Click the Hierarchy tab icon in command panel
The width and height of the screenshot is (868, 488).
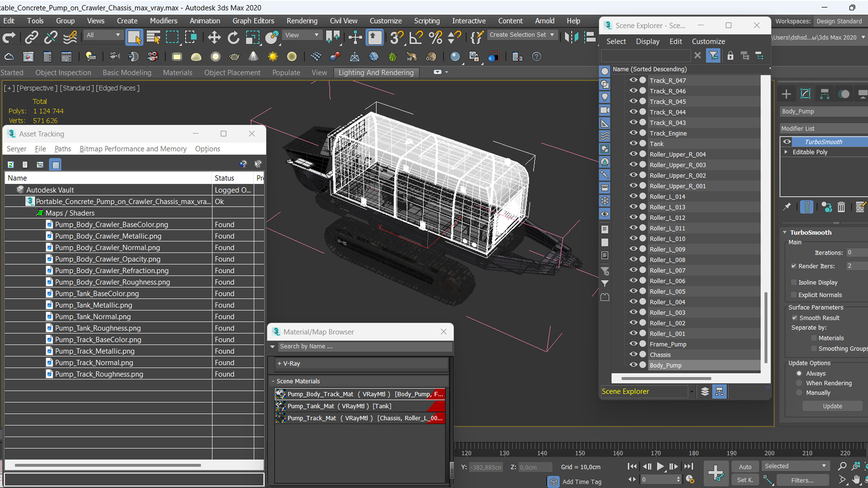(825, 94)
